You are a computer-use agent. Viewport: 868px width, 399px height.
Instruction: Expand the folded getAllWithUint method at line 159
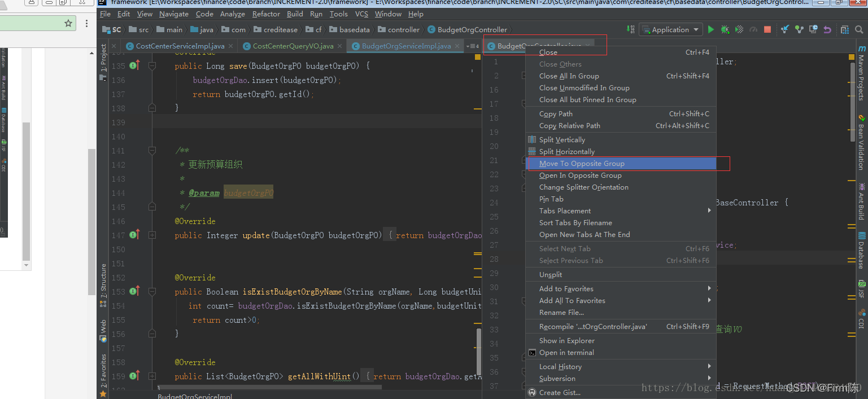(152, 376)
